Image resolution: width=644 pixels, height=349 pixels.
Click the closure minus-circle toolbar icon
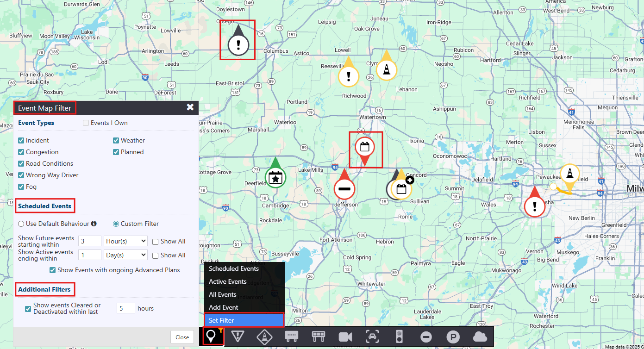coord(426,337)
